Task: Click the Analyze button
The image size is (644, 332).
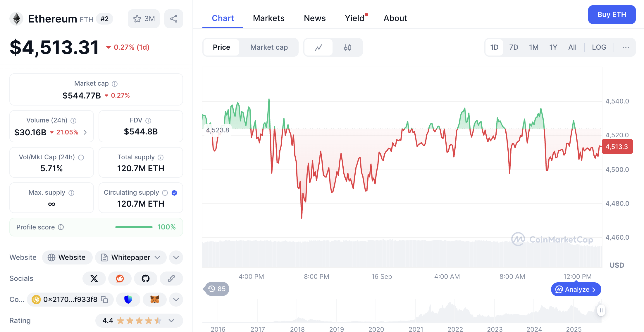Action: point(576,289)
